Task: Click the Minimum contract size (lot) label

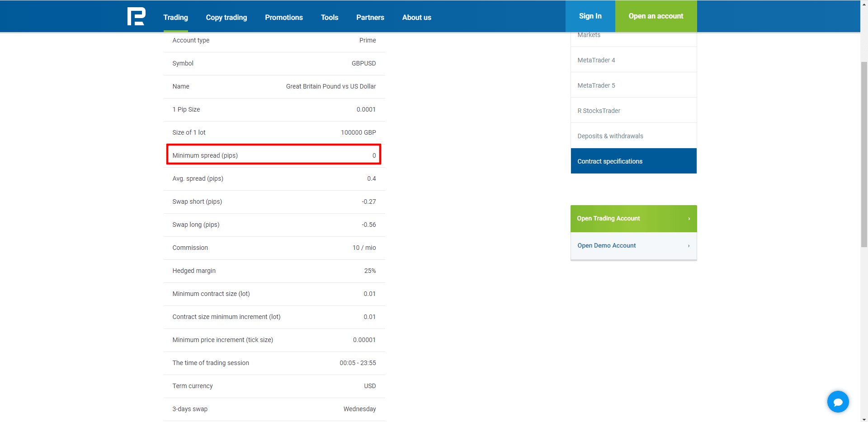Action: 211,294
